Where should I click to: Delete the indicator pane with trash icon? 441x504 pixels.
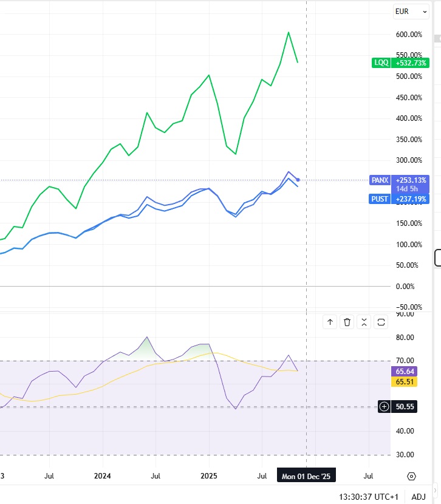tap(347, 322)
